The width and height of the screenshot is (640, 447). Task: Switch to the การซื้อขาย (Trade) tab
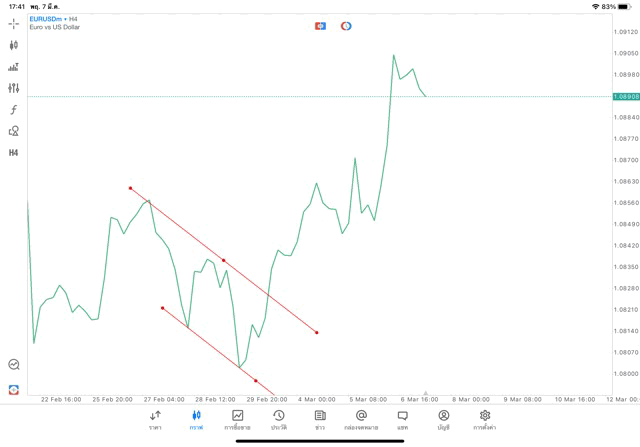(x=238, y=419)
